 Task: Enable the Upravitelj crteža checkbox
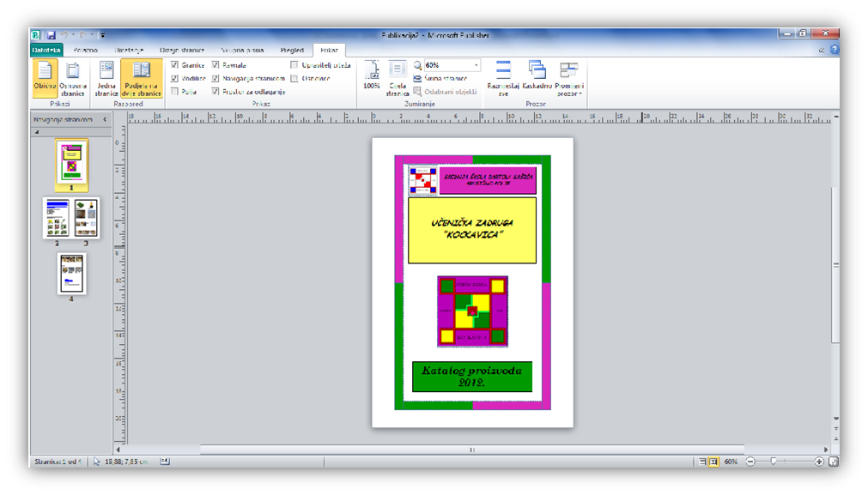tap(294, 65)
